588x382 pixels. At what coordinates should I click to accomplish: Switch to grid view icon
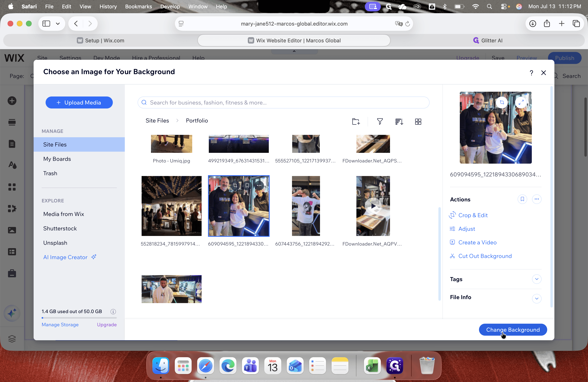pos(418,121)
